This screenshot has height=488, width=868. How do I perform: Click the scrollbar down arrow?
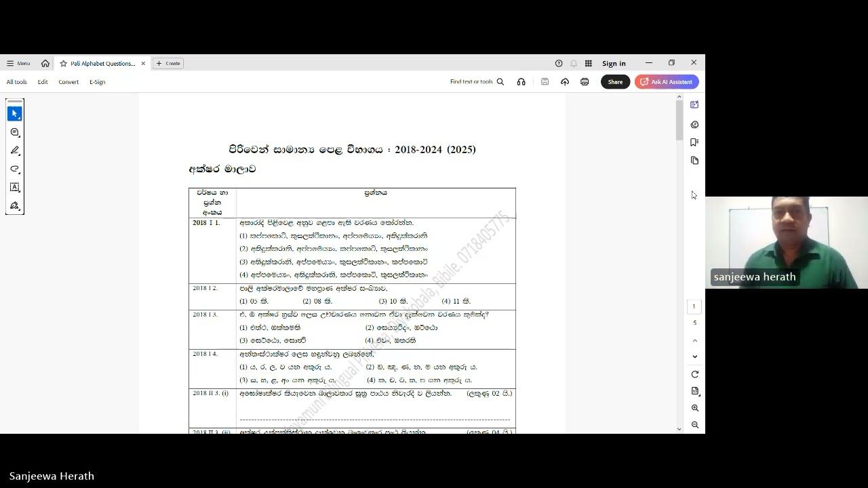coord(679,429)
